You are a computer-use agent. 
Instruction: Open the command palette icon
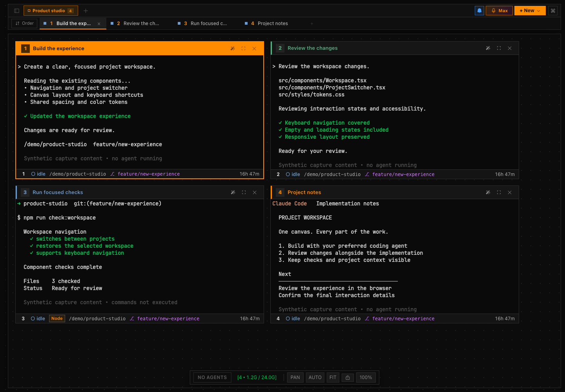coord(553,11)
